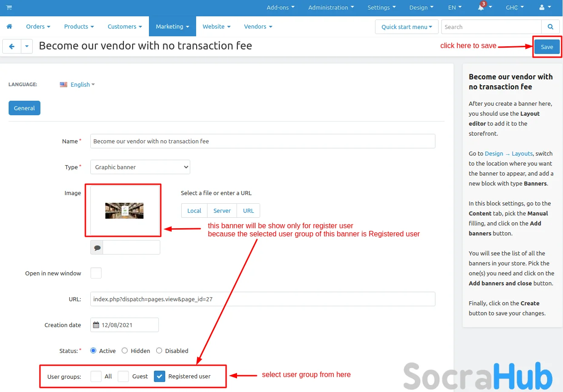Focus the top Search box

[491, 27]
